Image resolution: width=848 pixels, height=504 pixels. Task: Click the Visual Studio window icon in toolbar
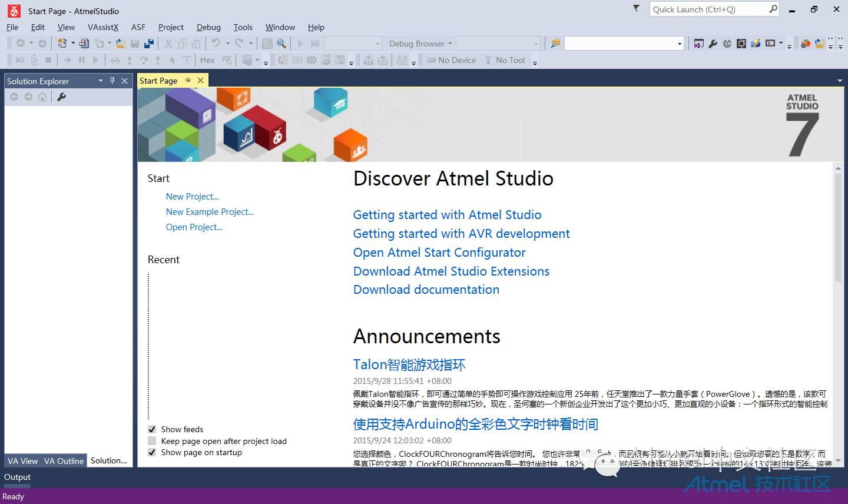699,44
